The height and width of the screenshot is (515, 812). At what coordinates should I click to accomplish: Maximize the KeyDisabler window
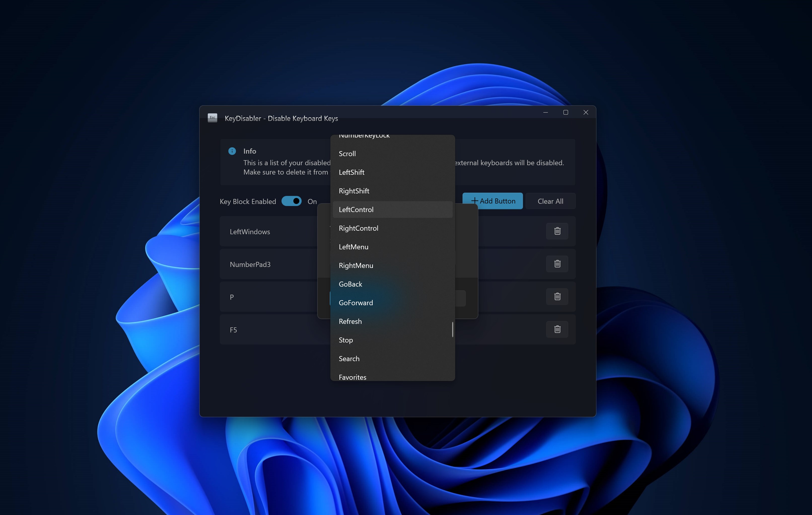pyautogui.click(x=566, y=113)
